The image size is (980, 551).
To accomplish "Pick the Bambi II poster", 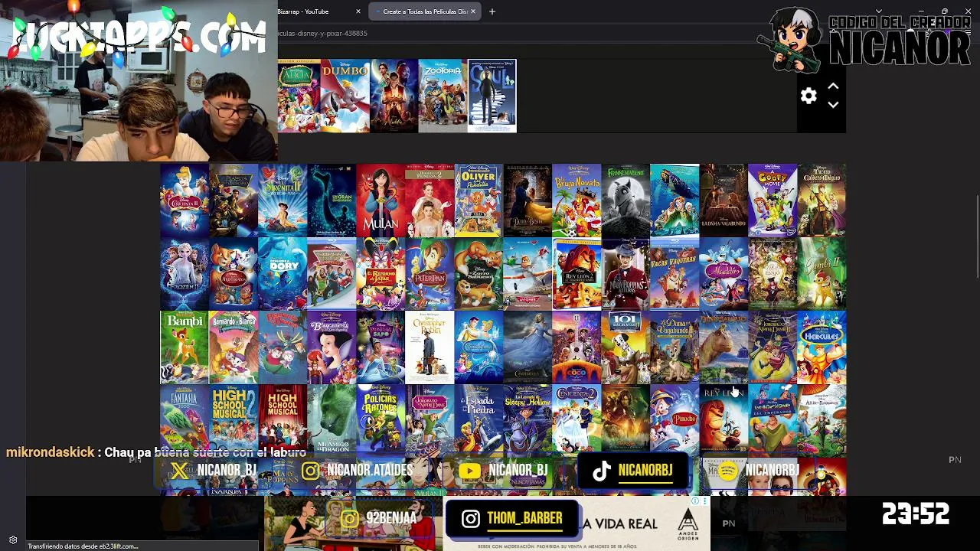I will pyautogui.click(x=822, y=273).
